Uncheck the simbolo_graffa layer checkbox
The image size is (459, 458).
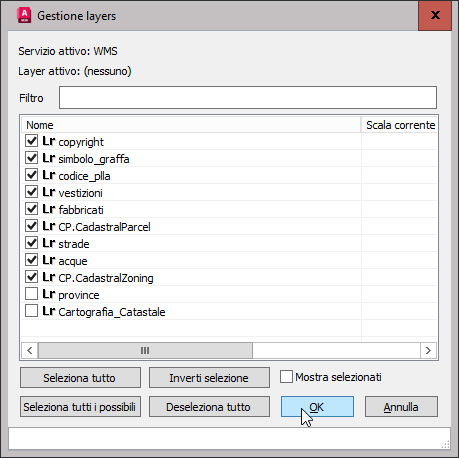click(x=32, y=158)
